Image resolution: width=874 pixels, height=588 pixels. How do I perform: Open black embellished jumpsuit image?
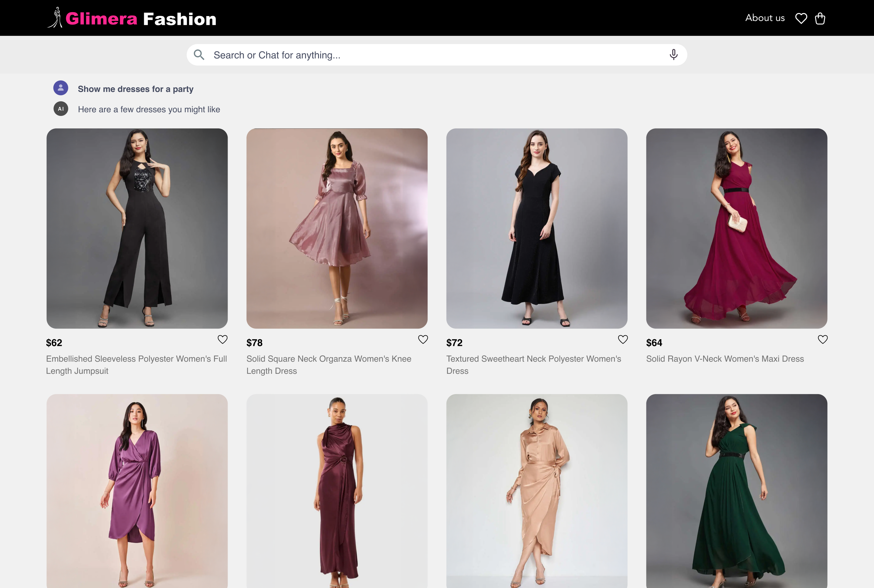pos(137,228)
